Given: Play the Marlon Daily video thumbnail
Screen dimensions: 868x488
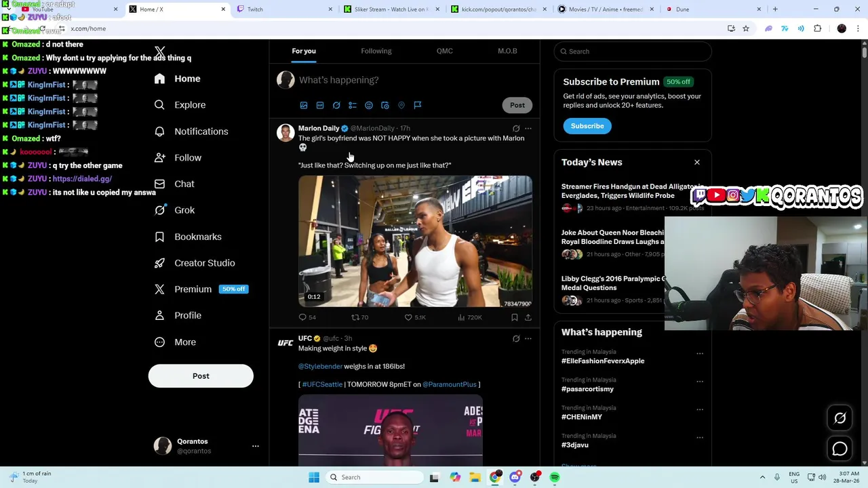Looking at the screenshot, I should [415, 241].
